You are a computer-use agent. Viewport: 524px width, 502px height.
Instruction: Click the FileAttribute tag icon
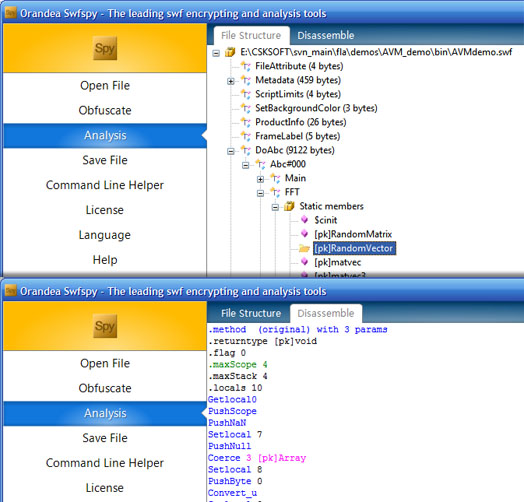point(246,66)
